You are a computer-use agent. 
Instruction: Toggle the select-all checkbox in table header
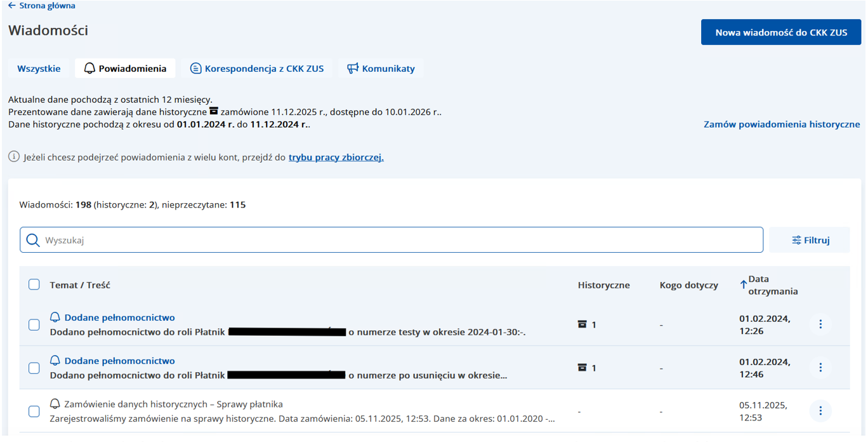(34, 285)
